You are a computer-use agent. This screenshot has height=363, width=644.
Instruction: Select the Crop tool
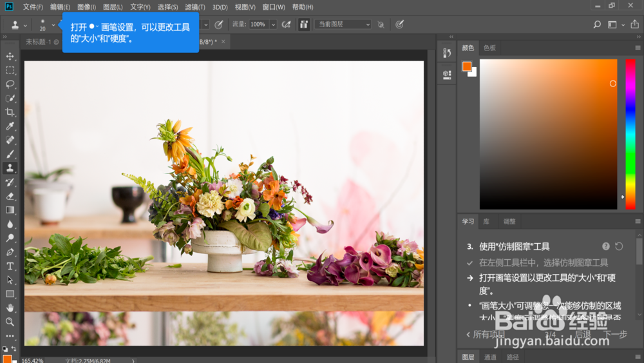(10, 112)
